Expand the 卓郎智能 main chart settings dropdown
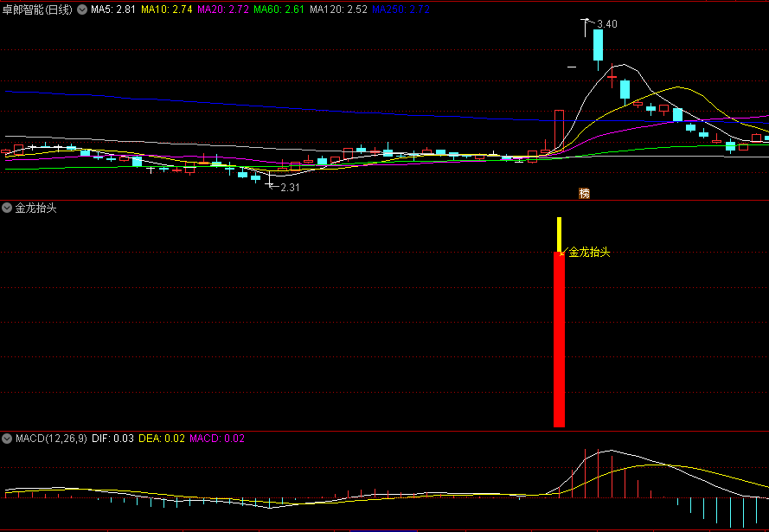This screenshot has width=769, height=532. (x=82, y=10)
